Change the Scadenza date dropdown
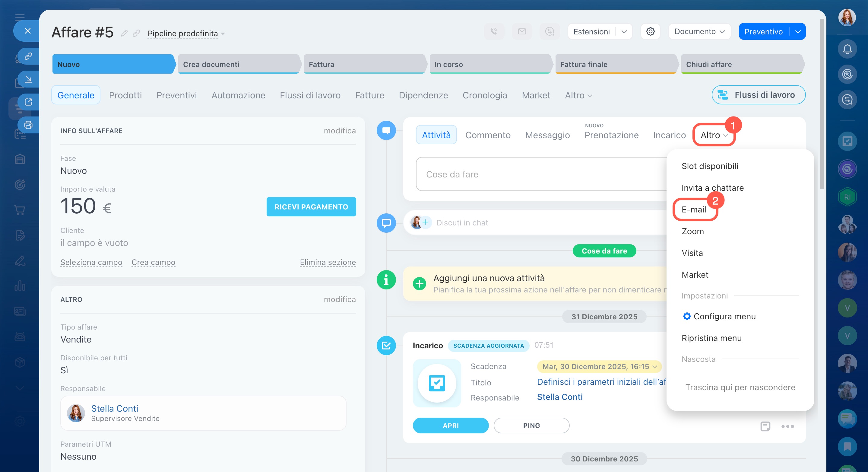Screen dimensions: 868x472 point(600,366)
